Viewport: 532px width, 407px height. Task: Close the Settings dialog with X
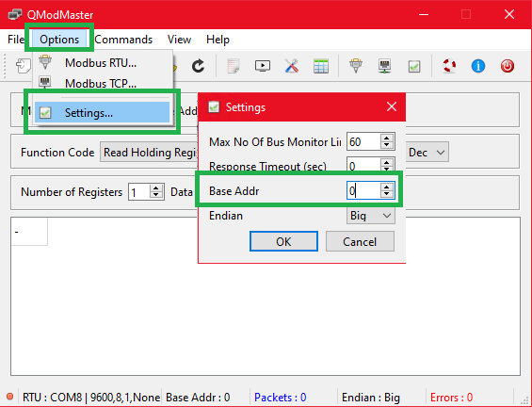pyautogui.click(x=392, y=106)
